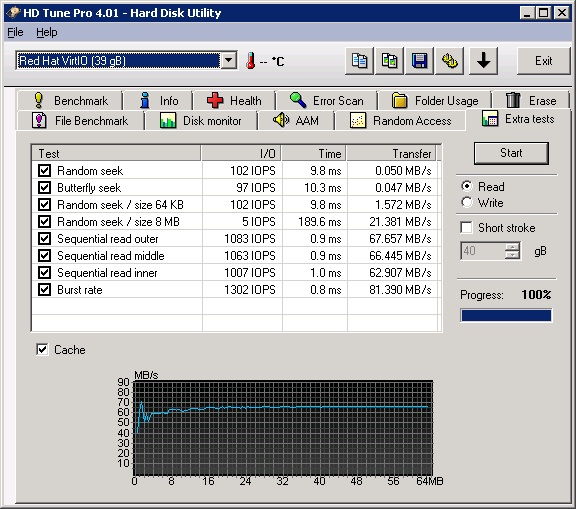Click the copy to clipboard toolbar icon
This screenshot has height=509, width=576.
(359, 61)
